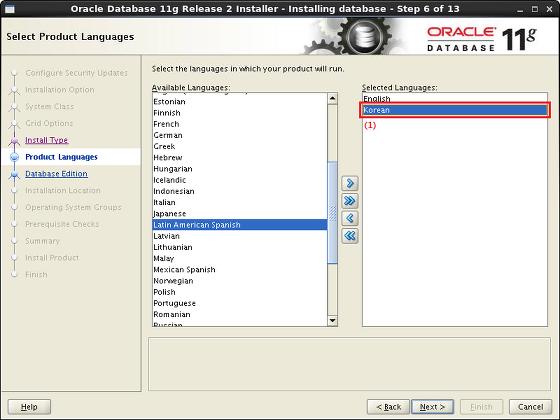This screenshot has width=560, height=420.
Task: Add all languages with double right arrow
Action: [x=350, y=201]
